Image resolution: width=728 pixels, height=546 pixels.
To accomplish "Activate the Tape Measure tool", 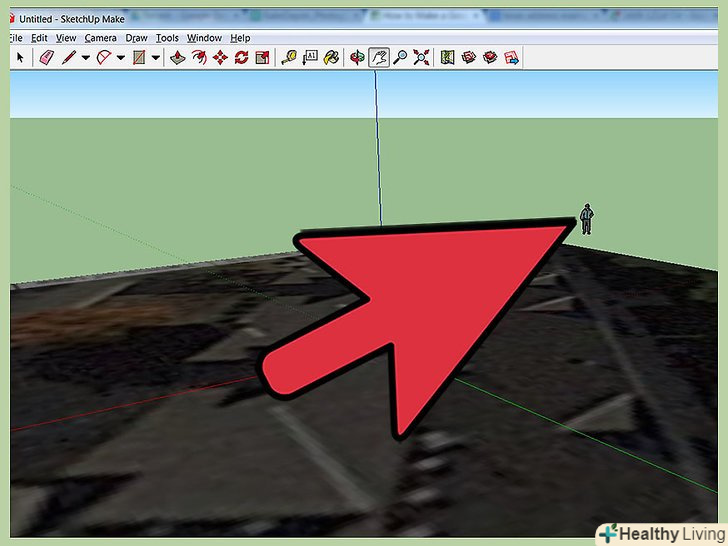I will (289, 58).
